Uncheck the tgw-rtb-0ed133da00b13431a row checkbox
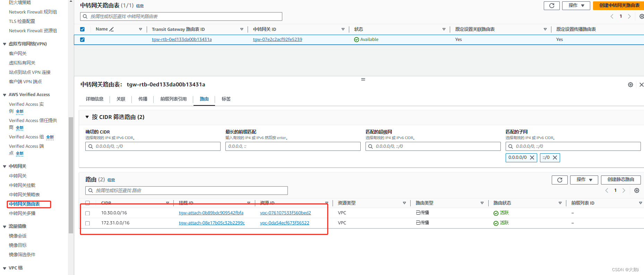Image resolution: width=644 pixels, height=275 pixels. click(x=82, y=40)
